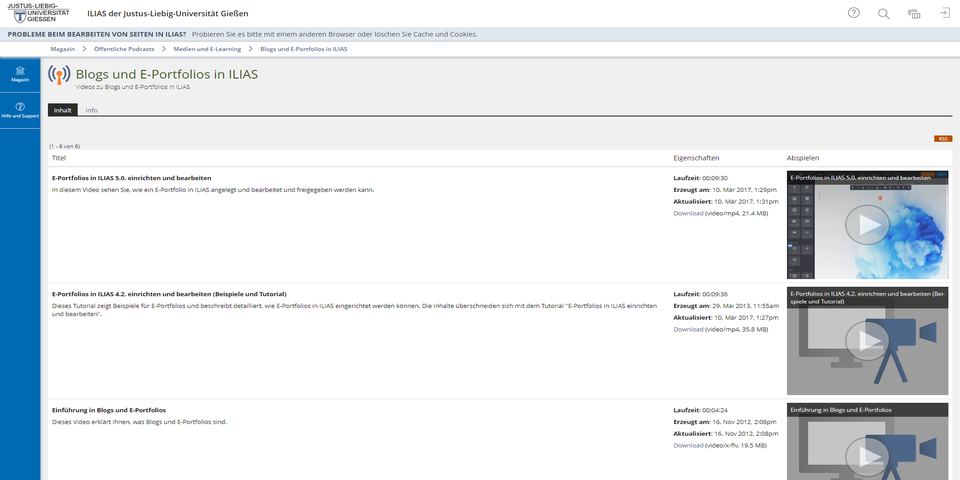The image size is (960, 480).
Task: Click the '(1 - 6 von 6)' counter text
Action: point(64,146)
